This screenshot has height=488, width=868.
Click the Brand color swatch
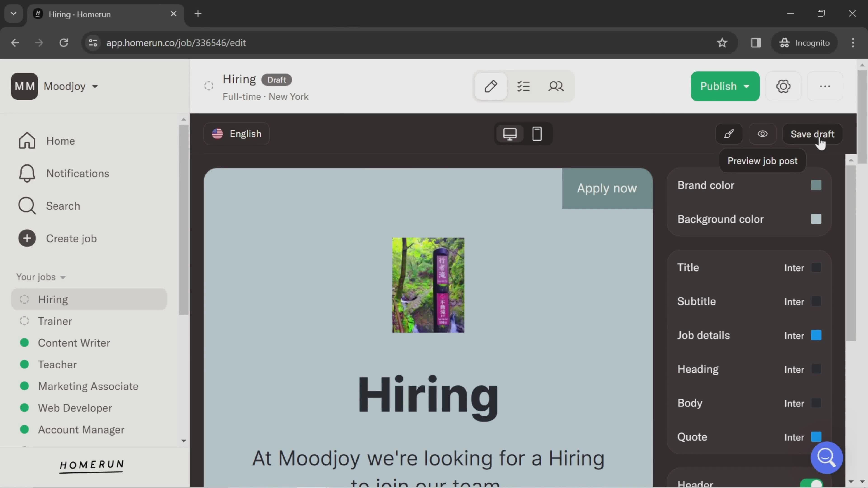pos(816,185)
